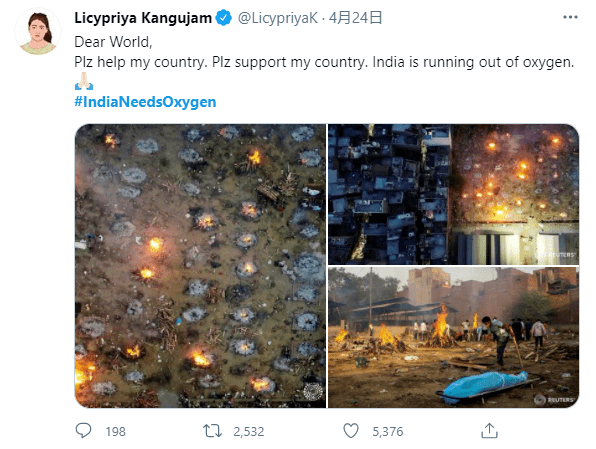Screen dimensions: 596x449
Task: Open the #IndiaNeedsOxygen hashtag
Action: (x=145, y=102)
